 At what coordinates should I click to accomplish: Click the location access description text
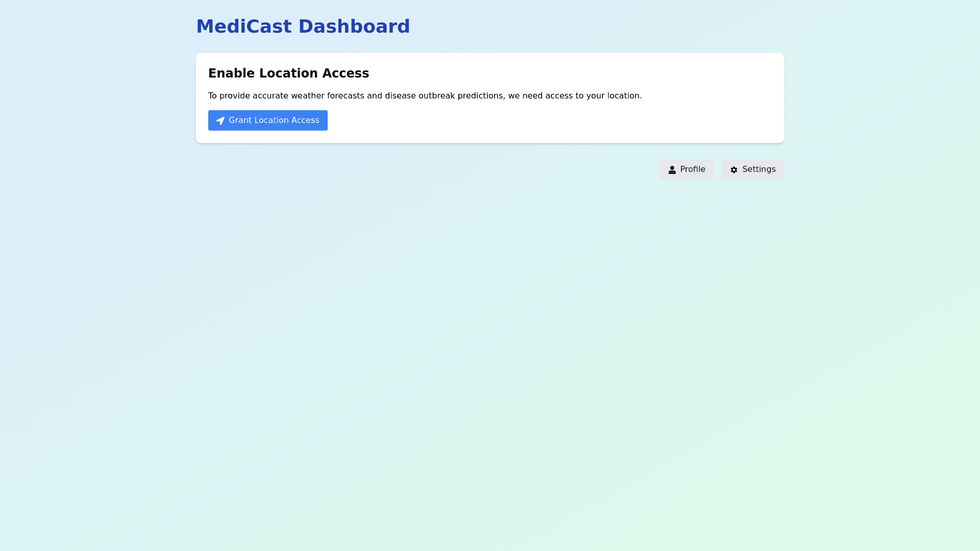click(425, 96)
